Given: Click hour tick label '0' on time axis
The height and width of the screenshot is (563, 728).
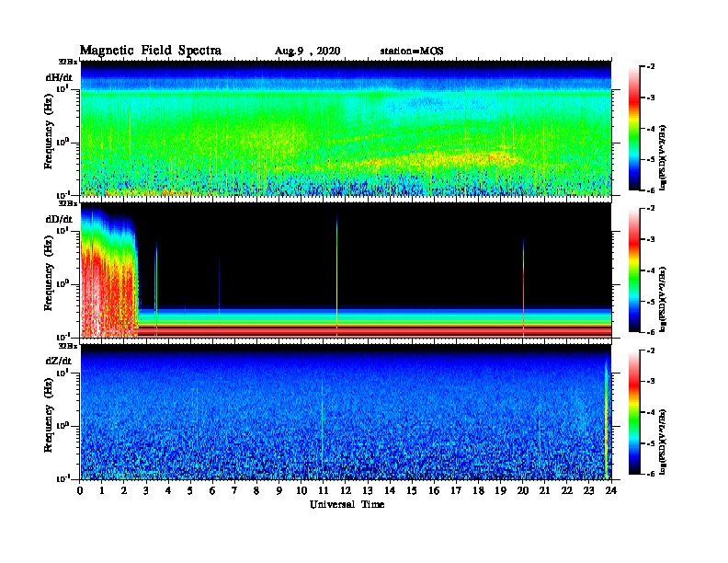Looking at the screenshot, I should tap(80, 490).
